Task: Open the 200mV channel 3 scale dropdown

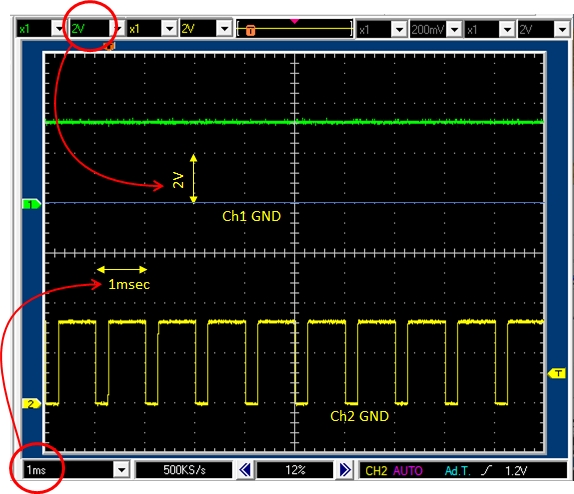Action: (x=454, y=29)
